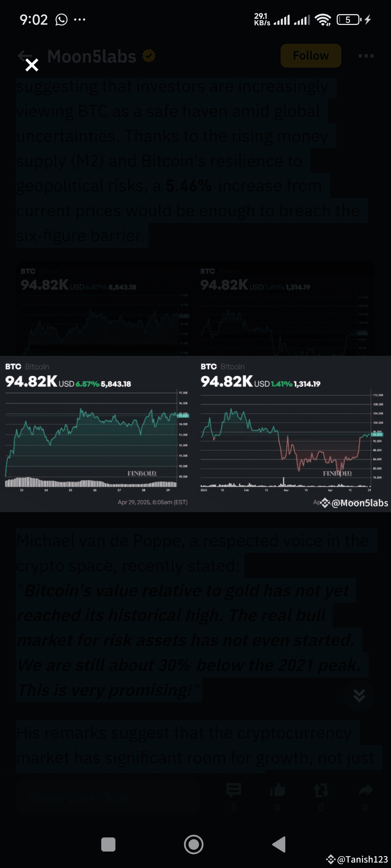Viewport: 391px width, 868px height.
Task: Open the Moon5labs profile name
Action: pos(92,56)
